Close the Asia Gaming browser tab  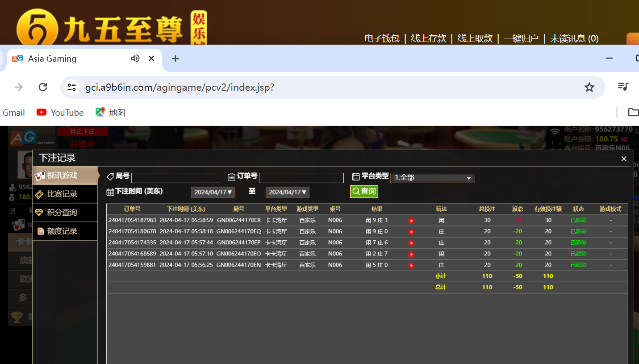pos(151,59)
